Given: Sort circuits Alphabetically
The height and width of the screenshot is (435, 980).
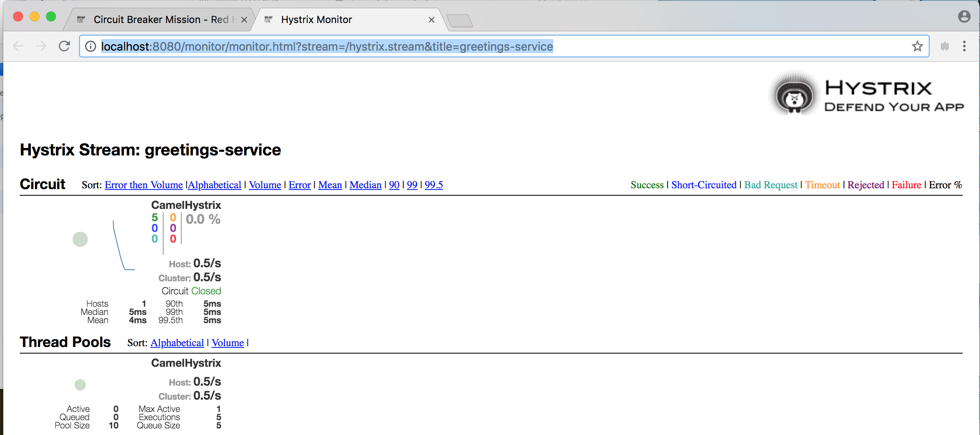Looking at the screenshot, I should click(x=215, y=185).
